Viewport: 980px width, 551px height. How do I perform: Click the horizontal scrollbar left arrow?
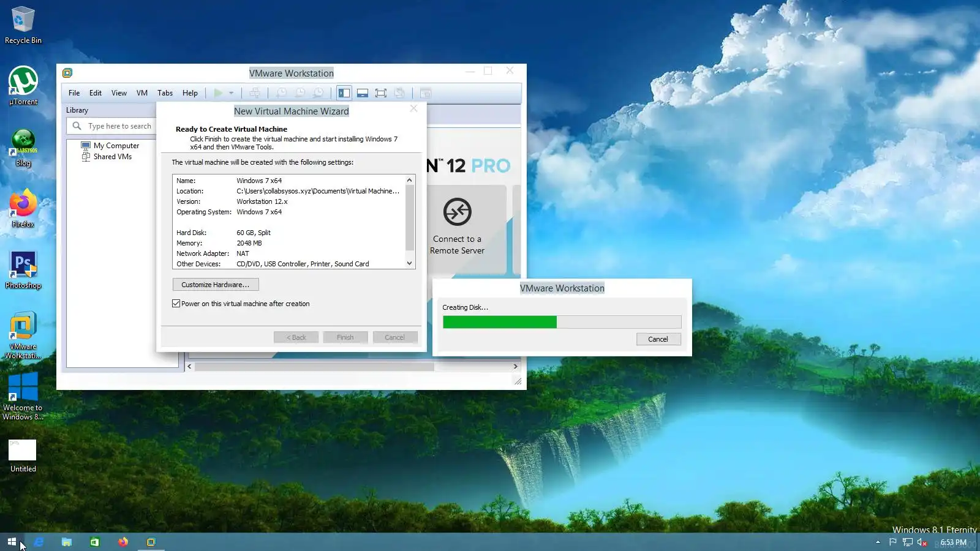[x=189, y=367]
